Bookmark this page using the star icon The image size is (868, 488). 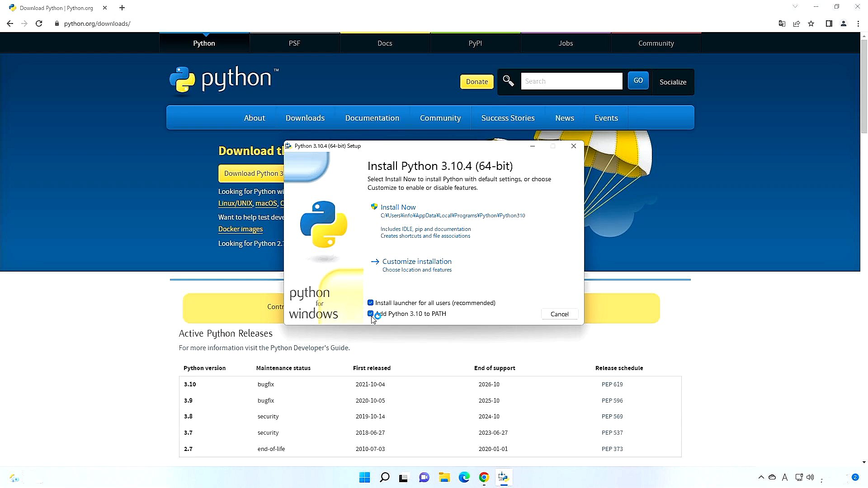click(811, 23)
